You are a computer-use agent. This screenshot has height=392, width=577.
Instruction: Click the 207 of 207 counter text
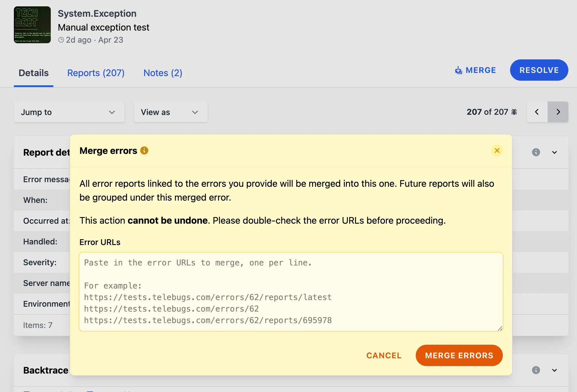coord(487,112)
